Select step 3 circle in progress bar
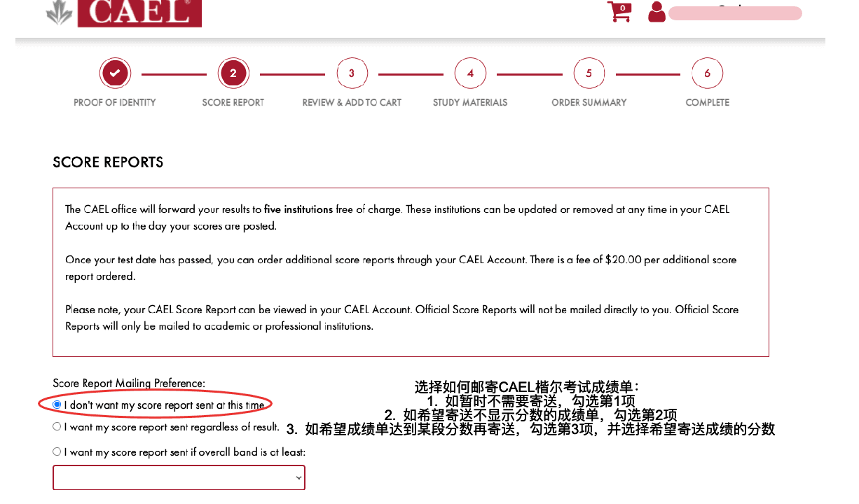Screen dimensions: 859x504 (352, 73)
